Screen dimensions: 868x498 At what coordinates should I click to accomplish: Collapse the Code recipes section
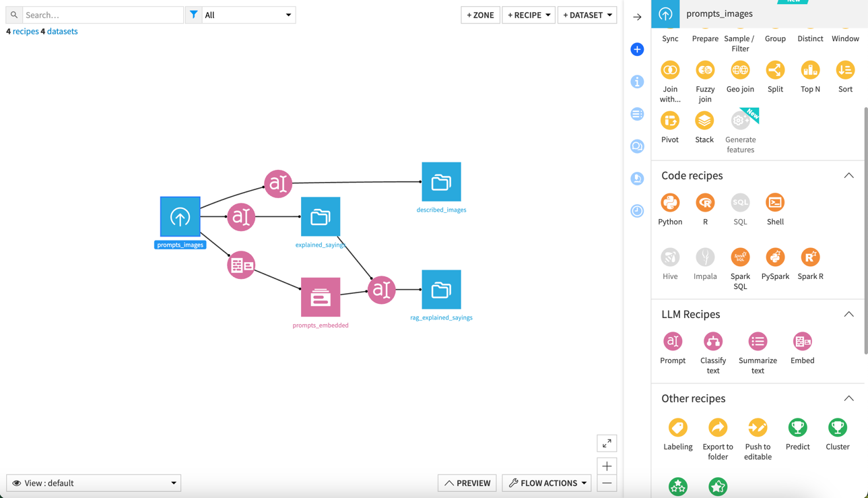[848, 175]
